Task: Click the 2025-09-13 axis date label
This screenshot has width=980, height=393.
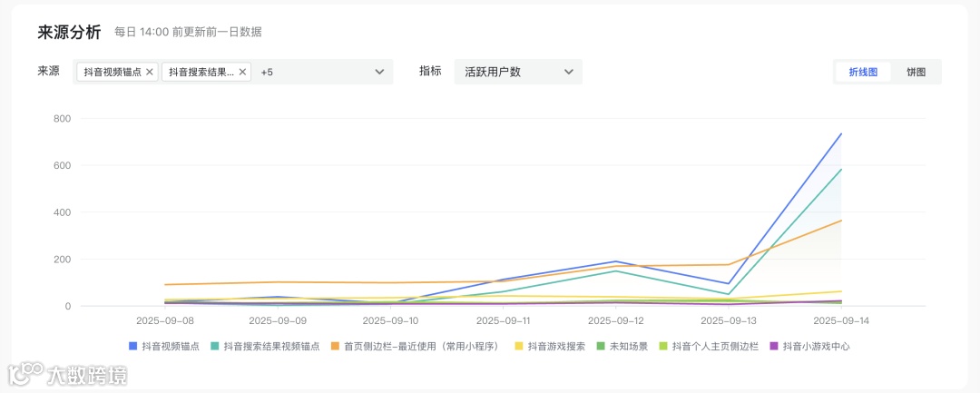Action: [x=728, y=319]
